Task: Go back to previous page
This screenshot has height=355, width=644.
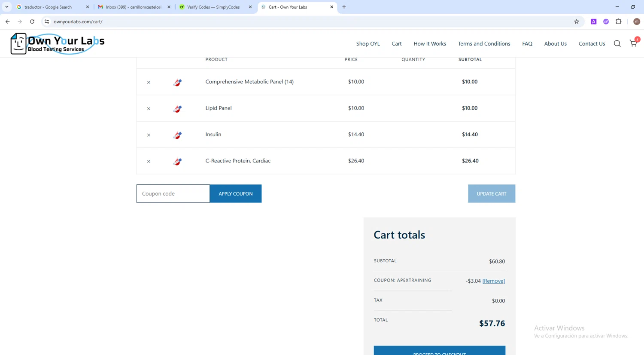Action: click(x=8, y=21)
